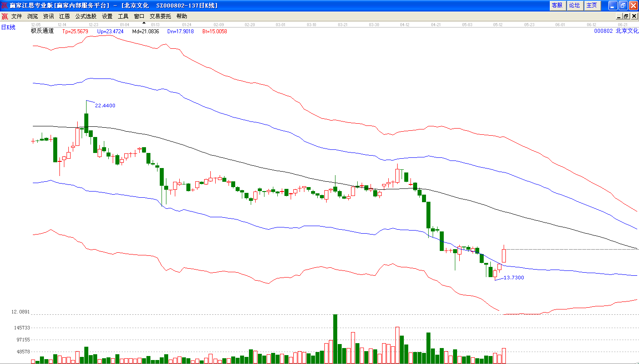This screenshot has width=639, height=364.
Task: Click the 极反通道 indicator label
Action: tap(42, 31)
